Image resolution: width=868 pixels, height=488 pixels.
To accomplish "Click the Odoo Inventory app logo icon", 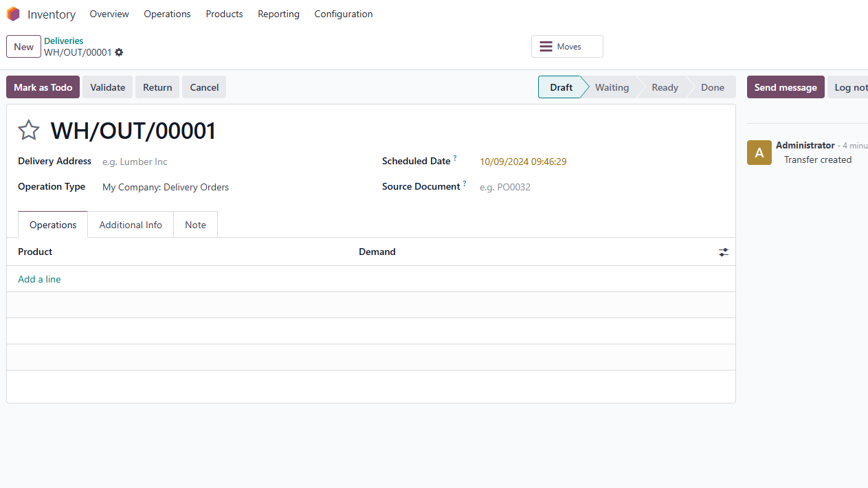I will (x=13, y=14).
